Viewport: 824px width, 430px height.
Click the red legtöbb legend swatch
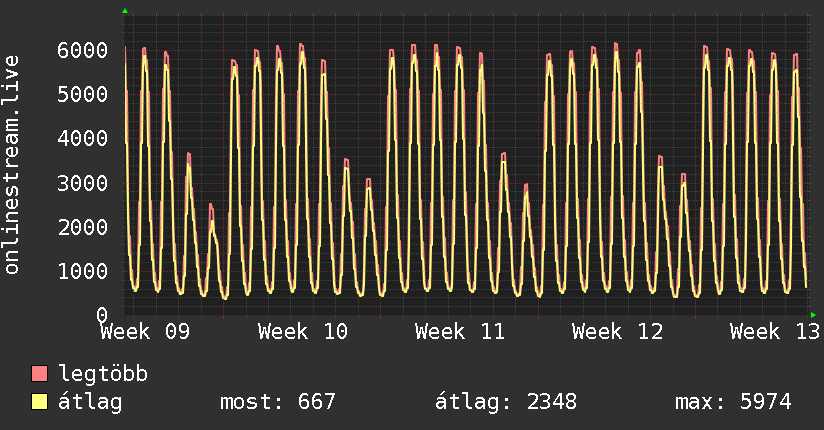pos(39,373)
